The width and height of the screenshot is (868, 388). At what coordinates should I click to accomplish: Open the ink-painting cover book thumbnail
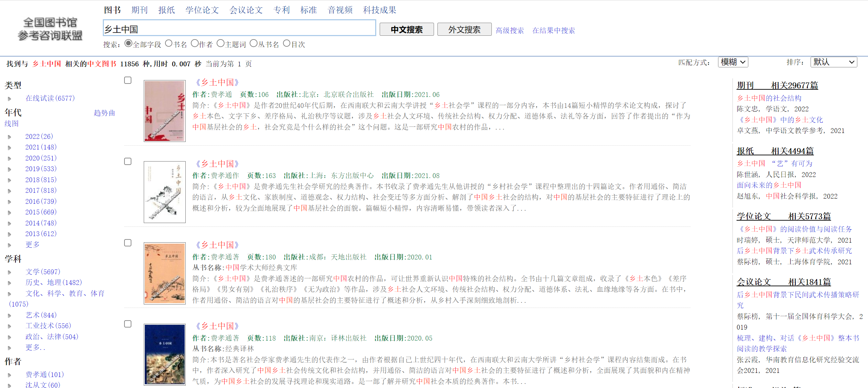point(165,192)
